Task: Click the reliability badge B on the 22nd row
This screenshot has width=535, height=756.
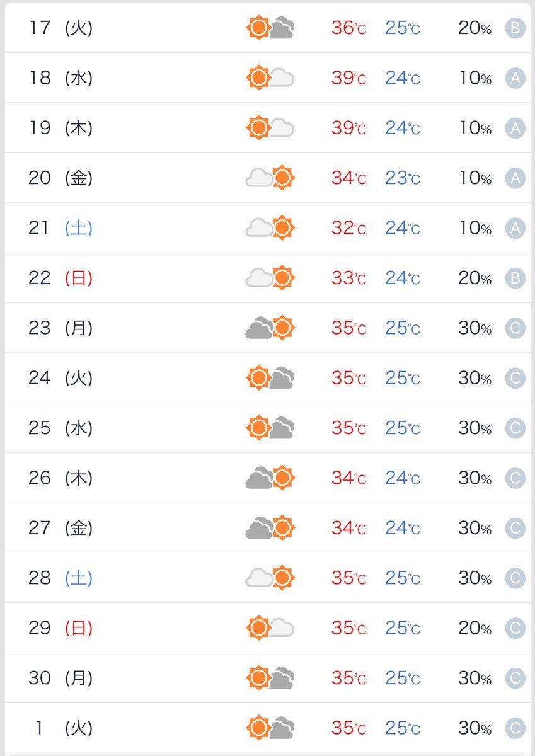Action: point(515,278)
